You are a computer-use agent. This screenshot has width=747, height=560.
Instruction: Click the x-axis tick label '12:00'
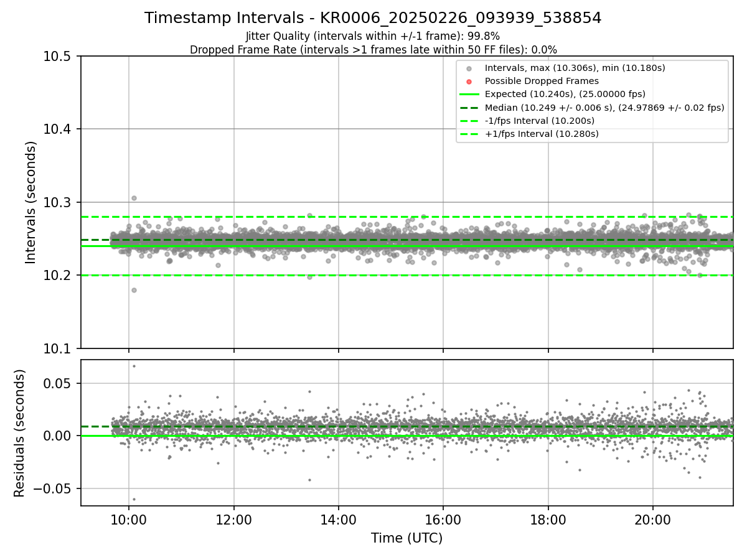point(234,521)
